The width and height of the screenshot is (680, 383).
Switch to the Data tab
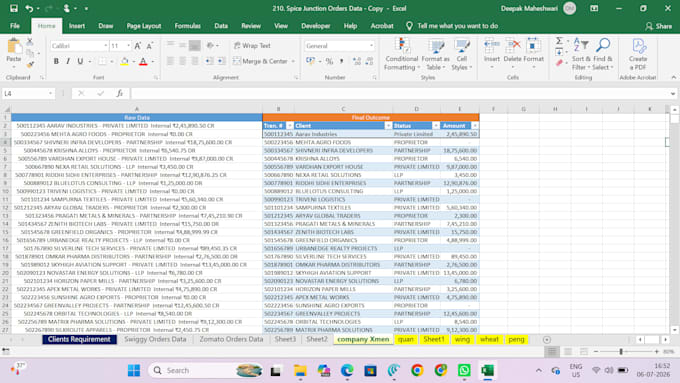click(221, 26)
